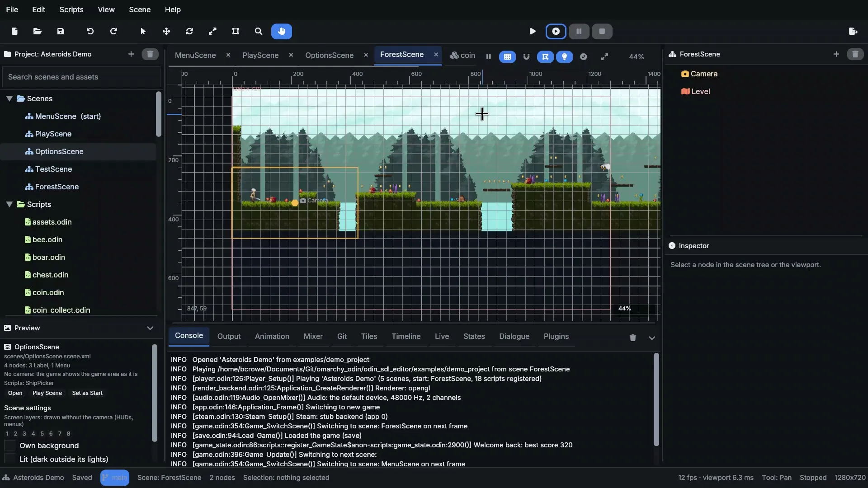The height and width of the screenshot is (488, 868).
Task: Toggle the game area bounds overlay
Action: tap(545, 56)
